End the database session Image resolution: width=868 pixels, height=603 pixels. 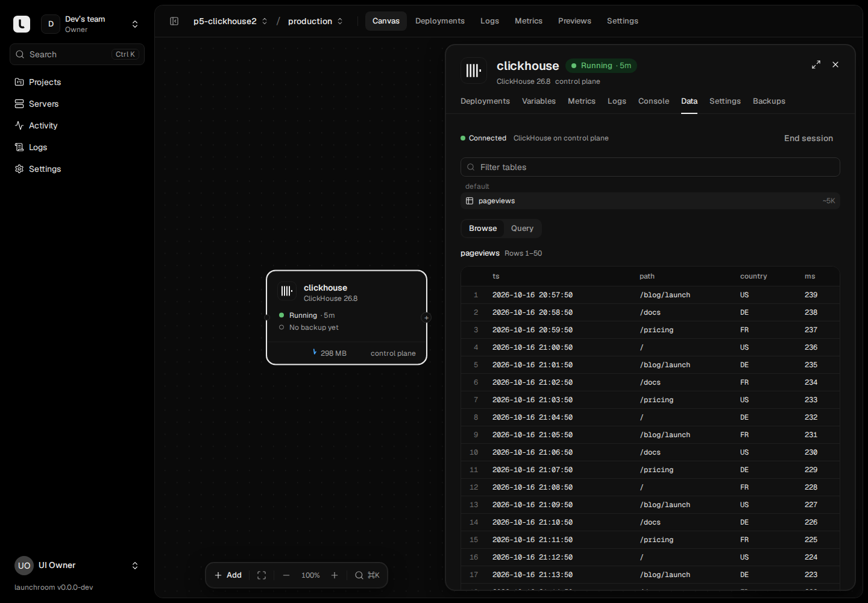click(808, 138)
